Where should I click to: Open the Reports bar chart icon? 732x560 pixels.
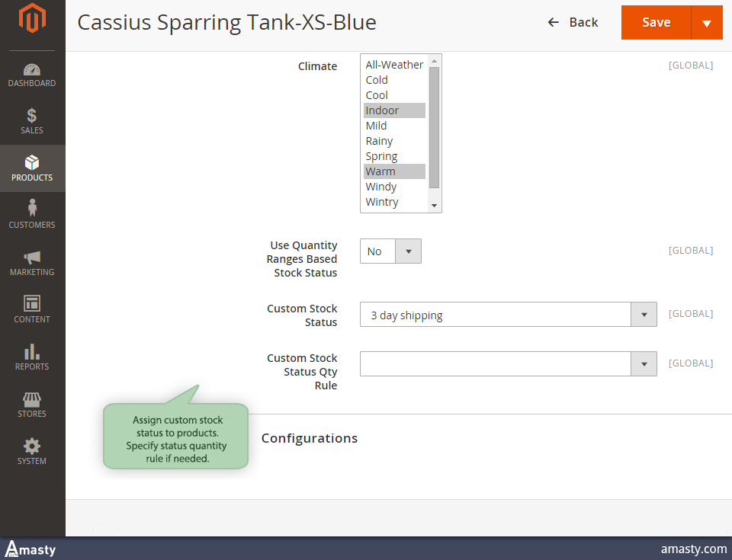pyautogui.click(x=32, y=351)
